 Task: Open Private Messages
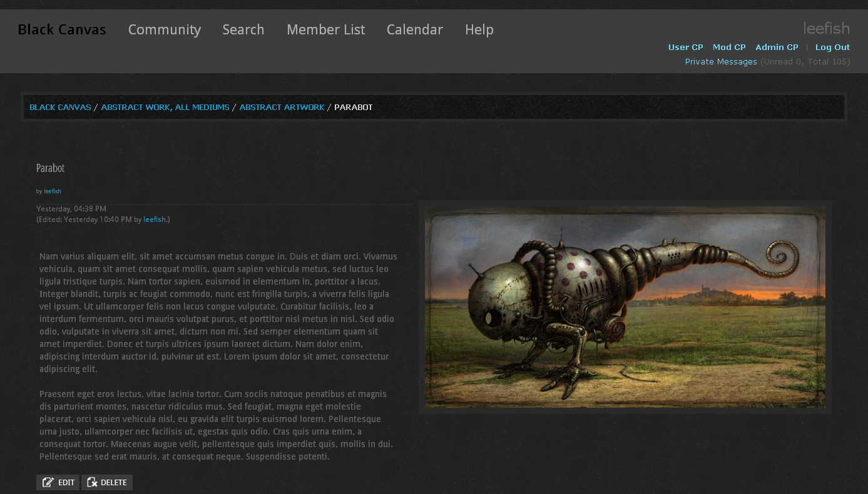pyautogui.click(x=721, y=61)
